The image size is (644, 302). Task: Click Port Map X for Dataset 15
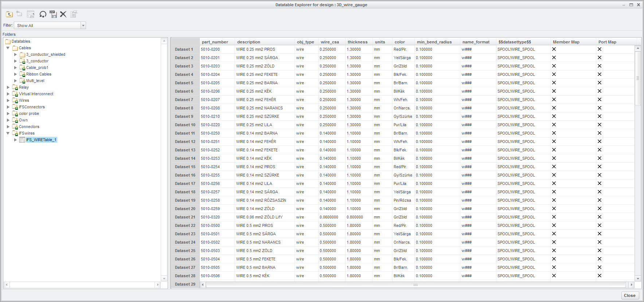600,167
